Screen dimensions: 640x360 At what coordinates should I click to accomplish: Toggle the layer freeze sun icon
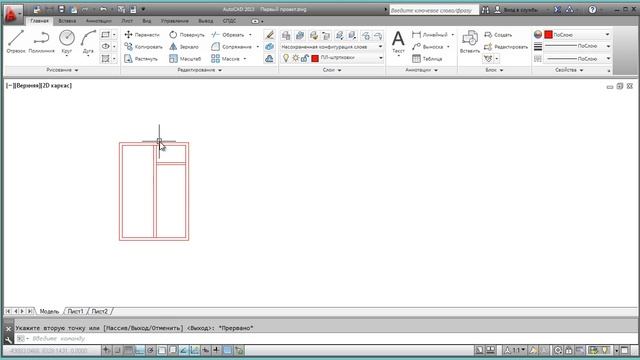[296, 58]
